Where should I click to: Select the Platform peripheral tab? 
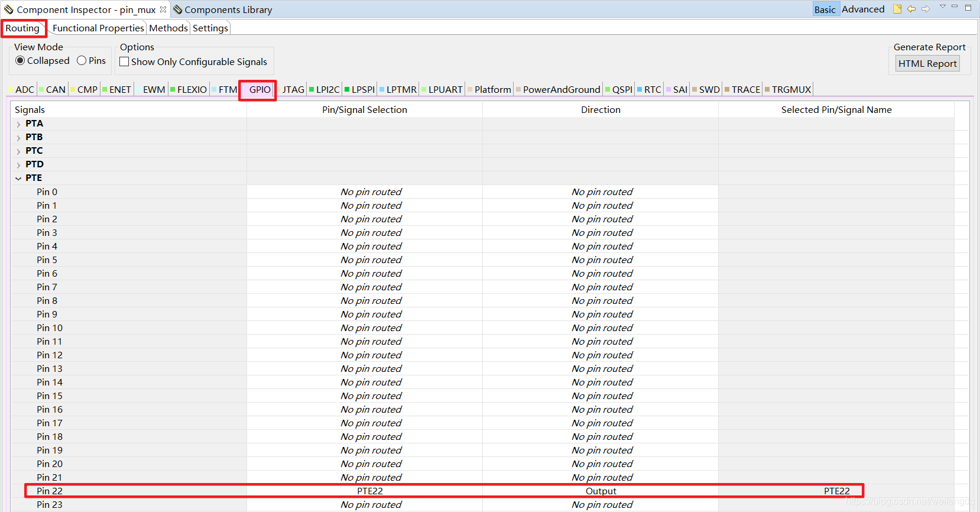[x=489, y=89]
